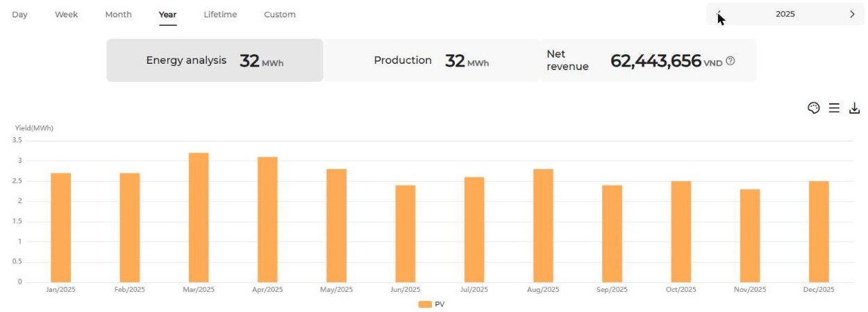Click the Aug/2025 axis label
Image resolution: width=868 pixels, height=312 pixels.
(544, 290)
